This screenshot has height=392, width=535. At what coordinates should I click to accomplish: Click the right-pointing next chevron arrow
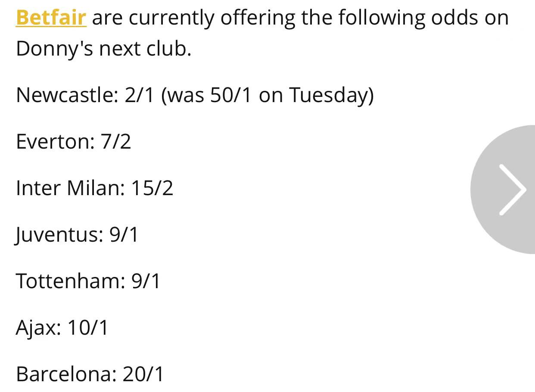point(512,190)
